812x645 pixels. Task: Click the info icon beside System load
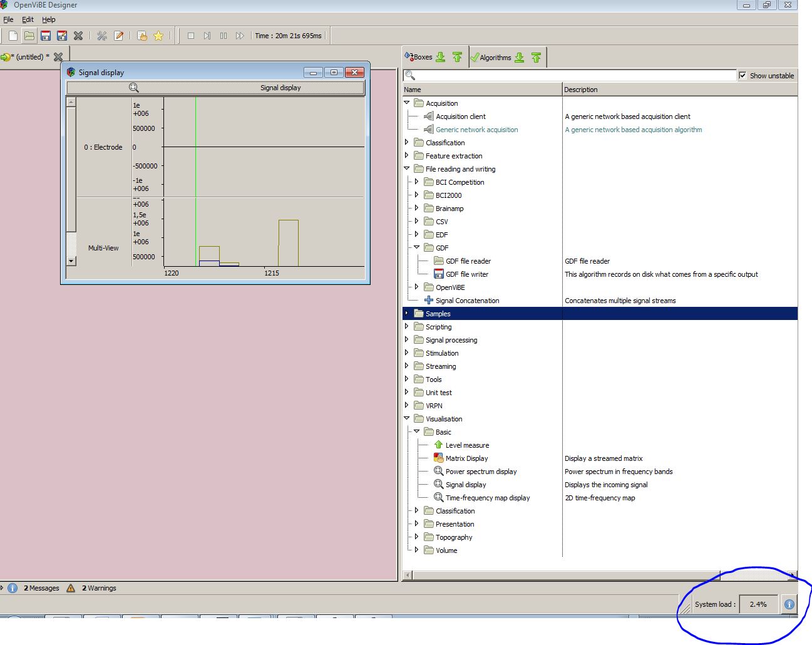[789, 604]
